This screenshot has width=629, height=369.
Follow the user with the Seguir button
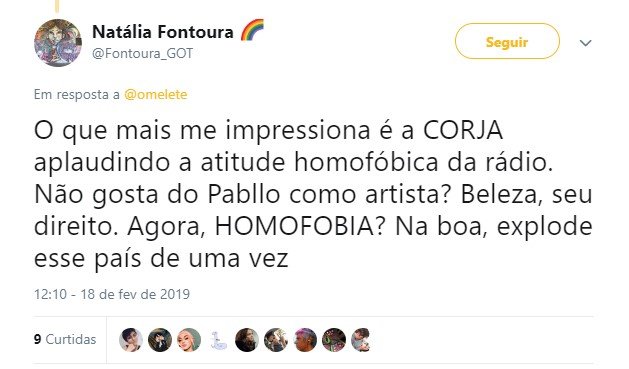[x=507, y=41]
